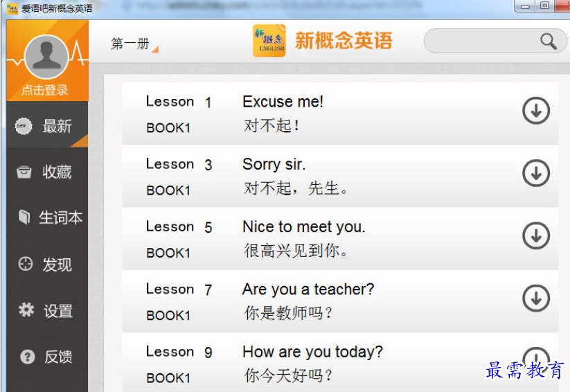Click the 反馈 question mark icon
570x392 pixels.
(28, 357)
